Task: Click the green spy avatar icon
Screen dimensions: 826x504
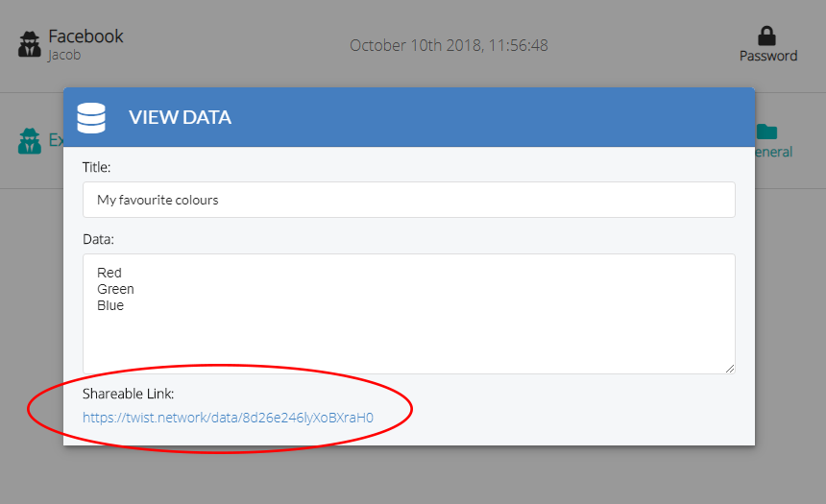Action: [30, 140]
